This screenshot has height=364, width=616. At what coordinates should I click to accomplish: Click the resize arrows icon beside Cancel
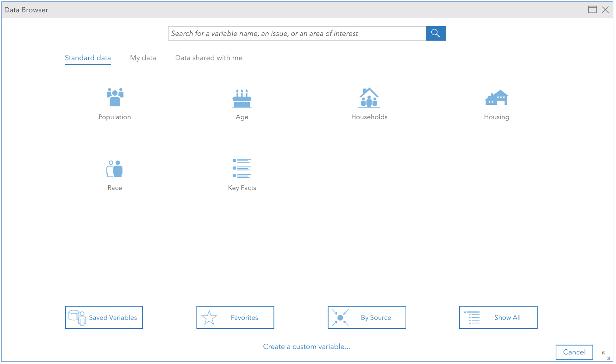[x=606, y=355]
